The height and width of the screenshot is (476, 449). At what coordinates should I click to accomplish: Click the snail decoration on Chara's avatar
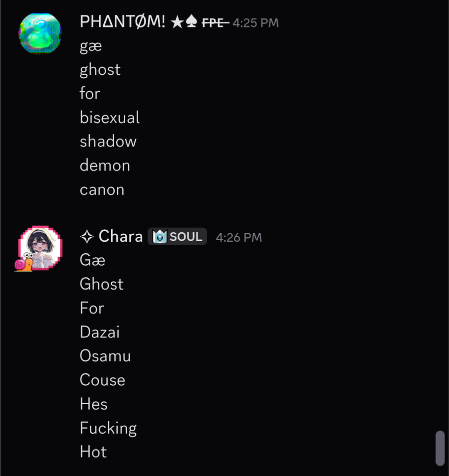[24, 263]
